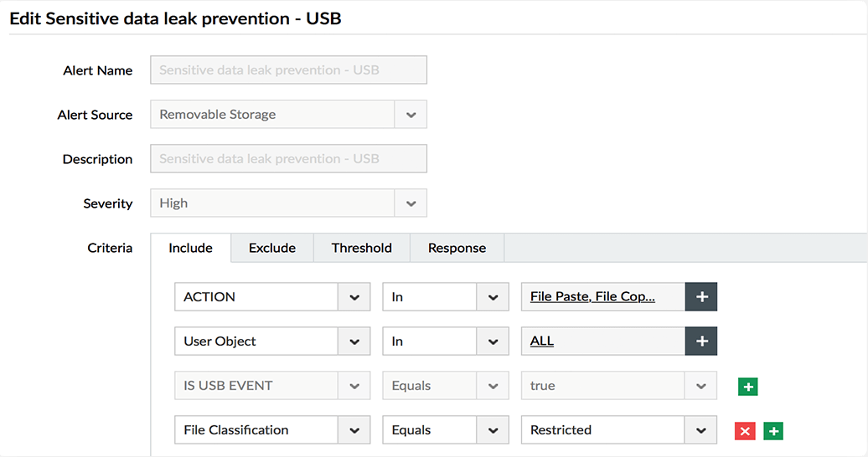Click the plus icon next to User Object ALL
This screenshot has width=868, height=457.
coord(701,341)
